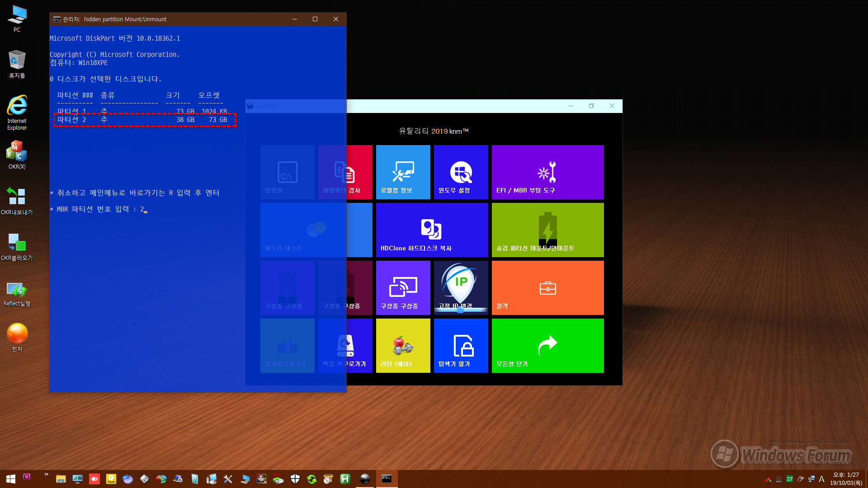Click the green 27 tray icon

[789, 479]
